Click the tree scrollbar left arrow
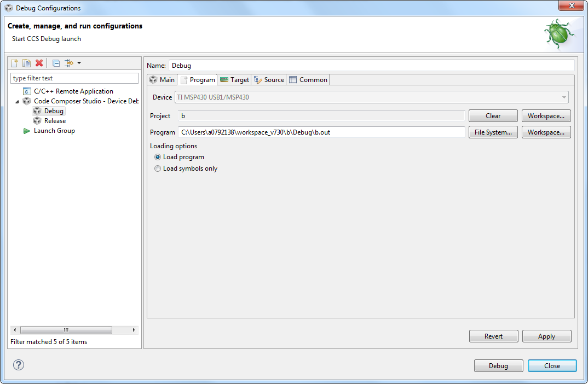588x384 pixels. point(15,330)
